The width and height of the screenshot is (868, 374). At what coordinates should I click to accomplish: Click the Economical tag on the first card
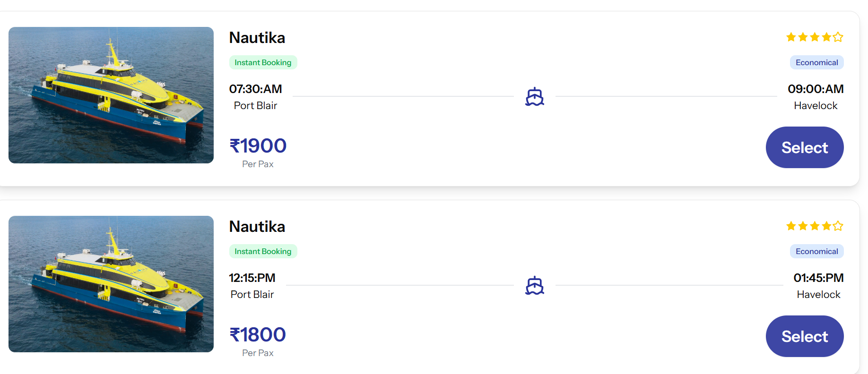point(817,62)
